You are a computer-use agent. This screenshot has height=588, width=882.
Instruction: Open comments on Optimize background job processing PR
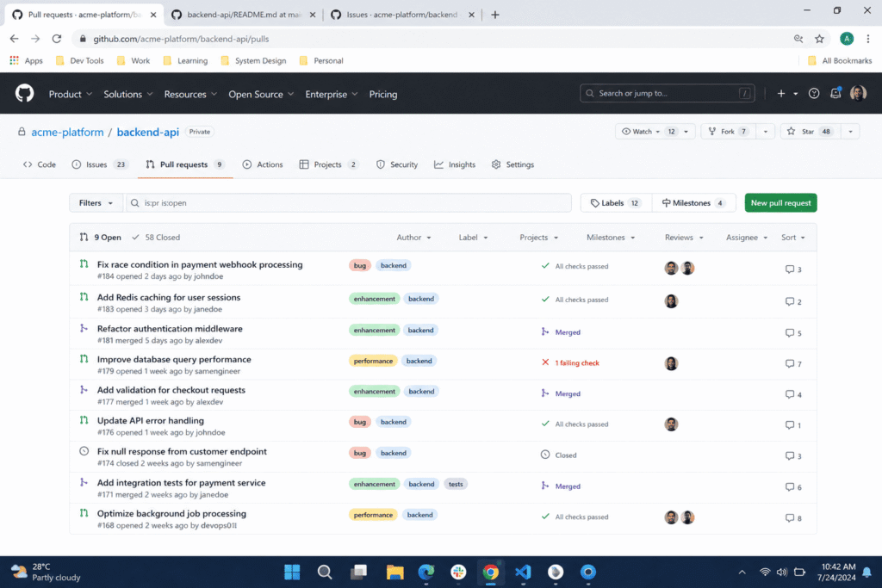click(x=793, y=517)
